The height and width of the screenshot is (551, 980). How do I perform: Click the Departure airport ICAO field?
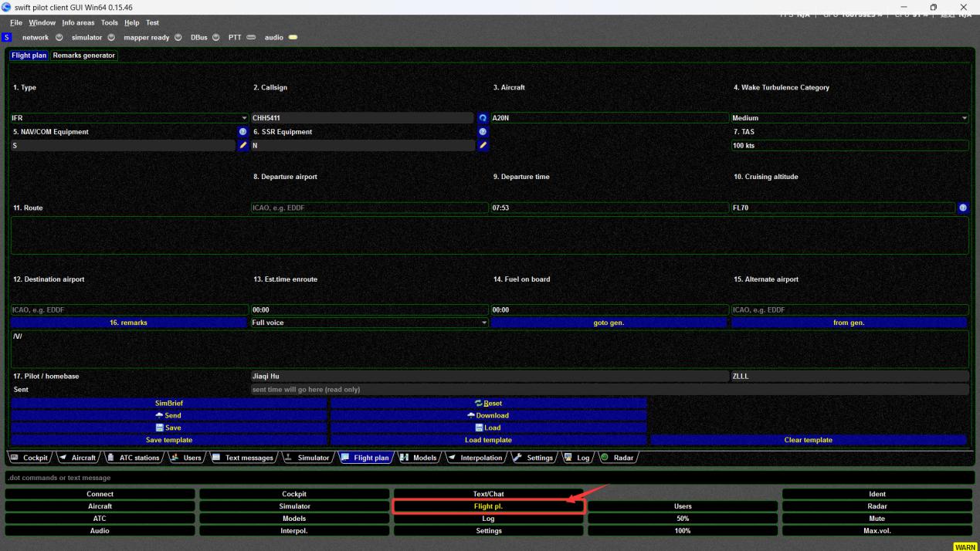[369, 208]
